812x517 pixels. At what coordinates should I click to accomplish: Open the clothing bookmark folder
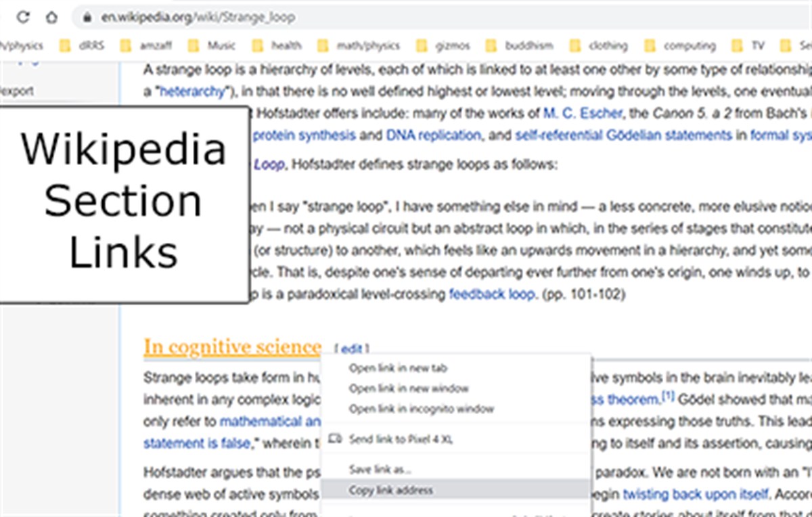click(x=599, y=46)
